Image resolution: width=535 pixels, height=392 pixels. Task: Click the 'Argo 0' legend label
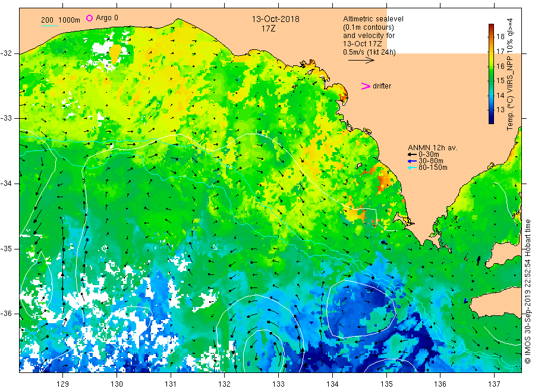pos(107,18)
